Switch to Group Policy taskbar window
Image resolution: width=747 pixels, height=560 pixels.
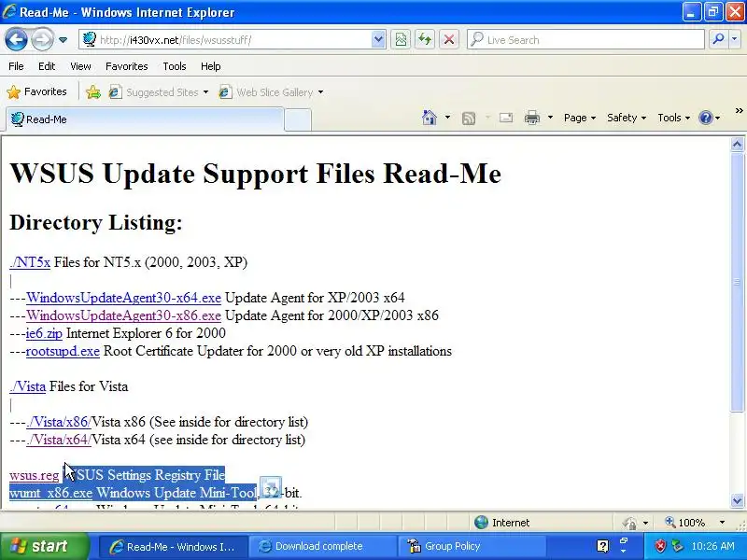[x=472, y=546]
